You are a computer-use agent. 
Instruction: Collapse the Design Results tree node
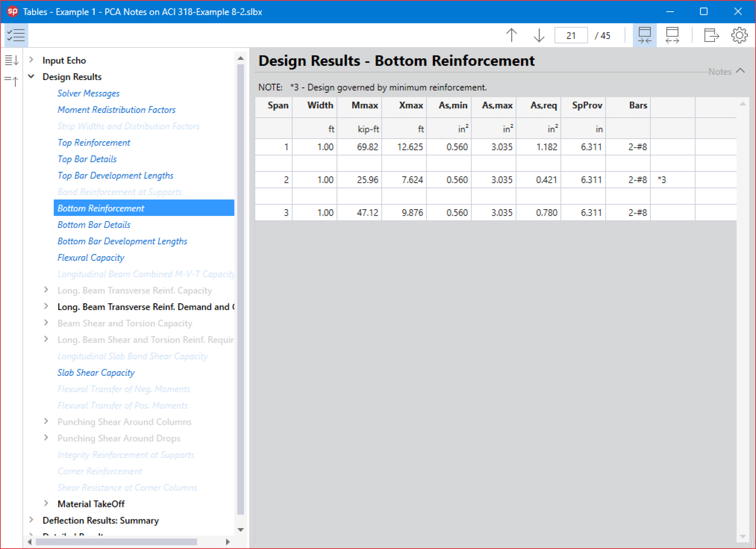[x=31, y=77]
